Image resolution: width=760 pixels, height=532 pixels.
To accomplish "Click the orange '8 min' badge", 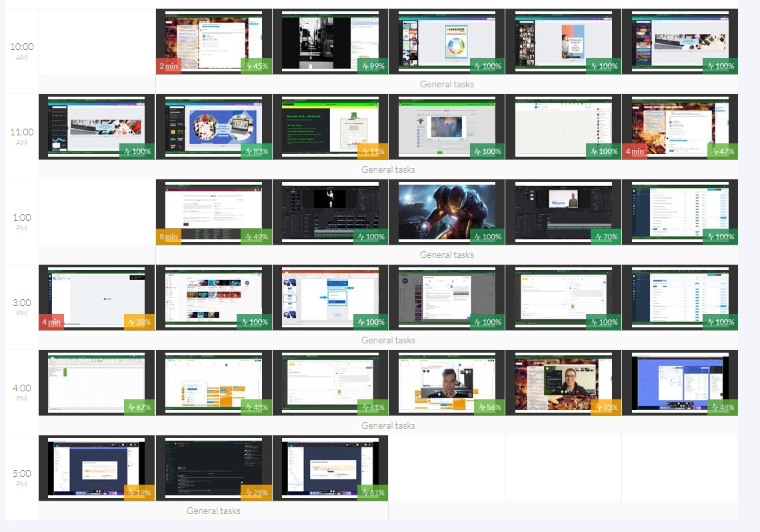I will pos(169,237).
